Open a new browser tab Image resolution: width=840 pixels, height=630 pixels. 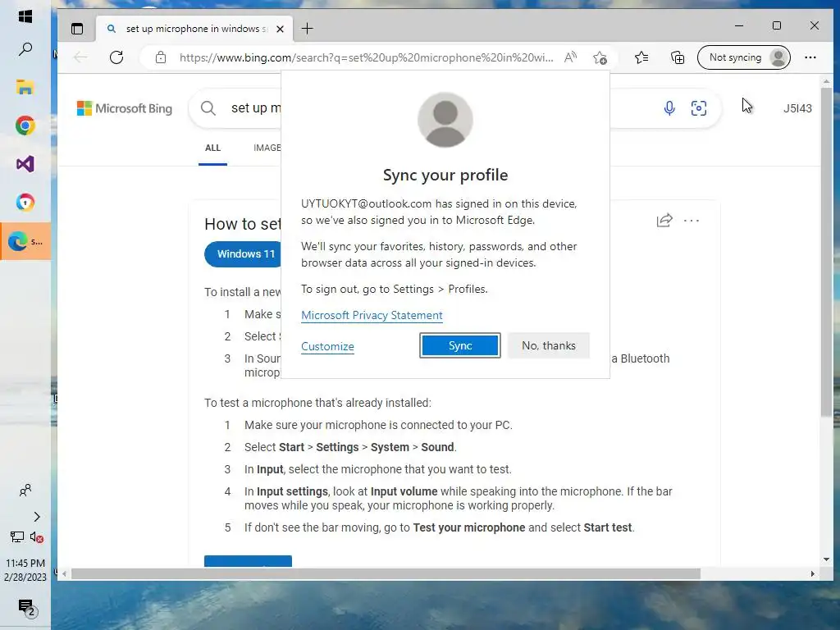point(307,29)
